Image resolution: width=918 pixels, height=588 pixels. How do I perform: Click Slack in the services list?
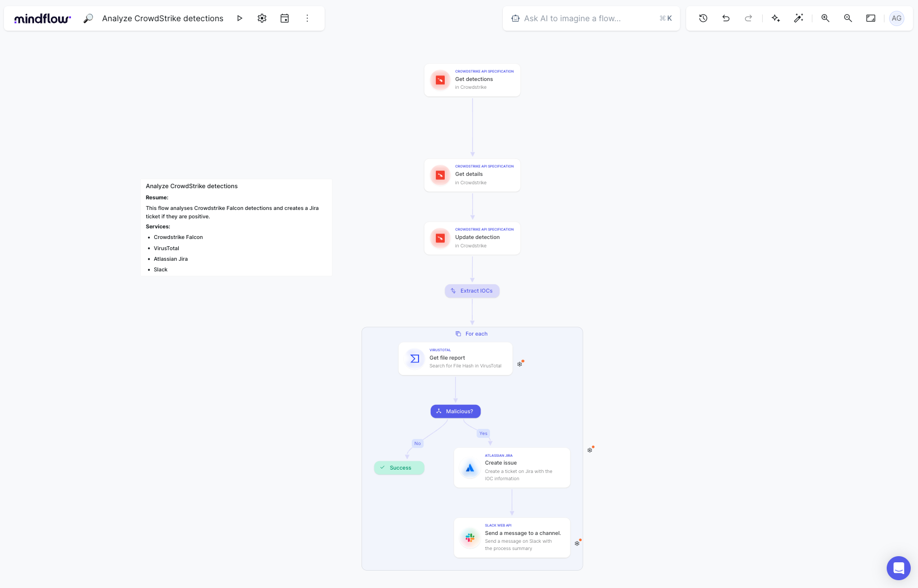(161, 270)
